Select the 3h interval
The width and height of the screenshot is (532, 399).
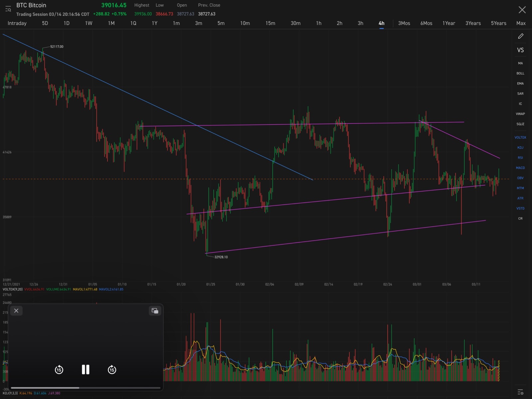click(360, 23)
